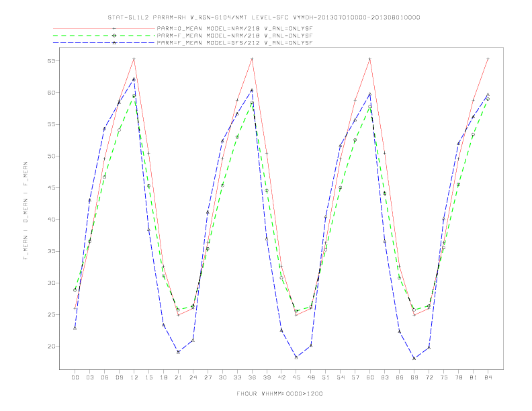
Task: Click the x-axis hour label 78
Action: point(459,377)
